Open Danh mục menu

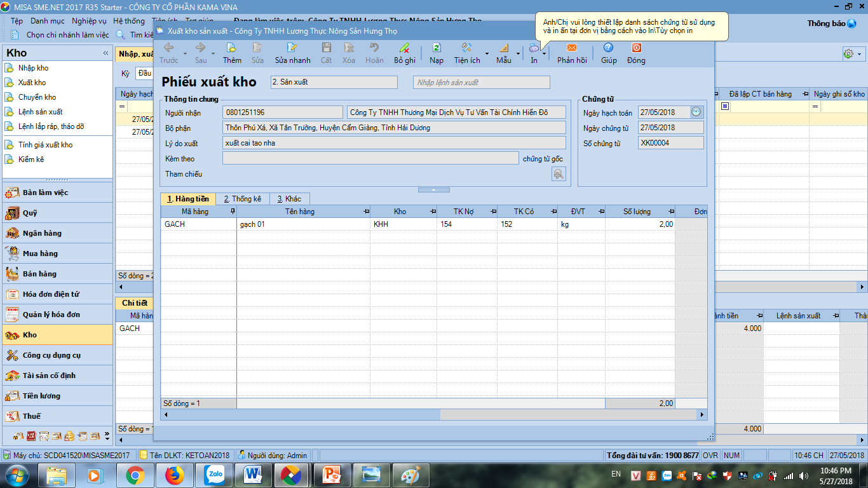[x=48, y=21]
